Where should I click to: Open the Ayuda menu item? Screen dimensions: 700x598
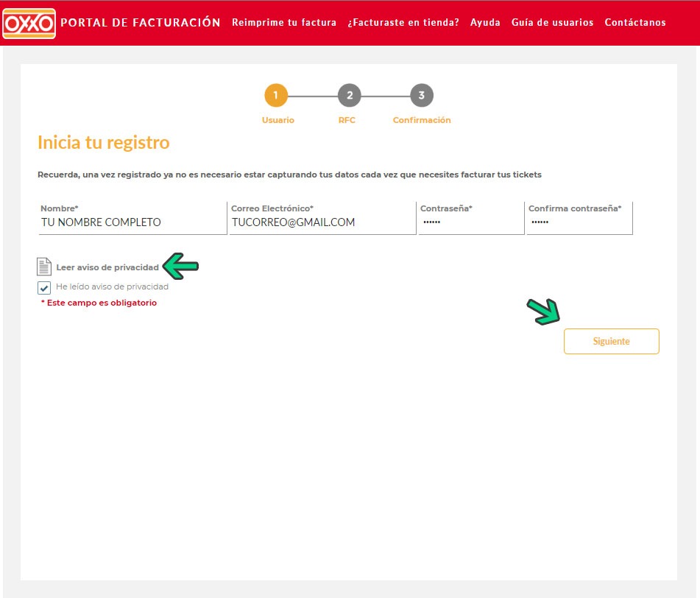coord(485,22)
